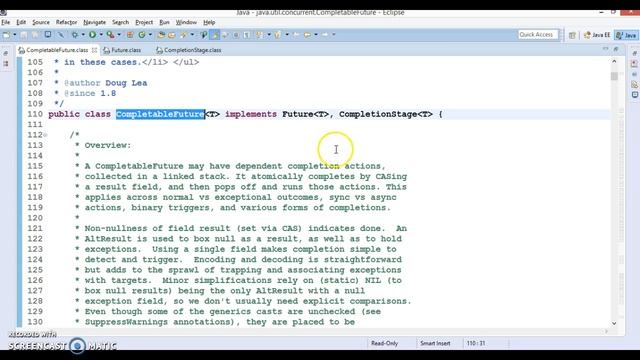Viewport: 640px width, 360px height.
Task: Open the Window menu
Action: click(186, 22)
